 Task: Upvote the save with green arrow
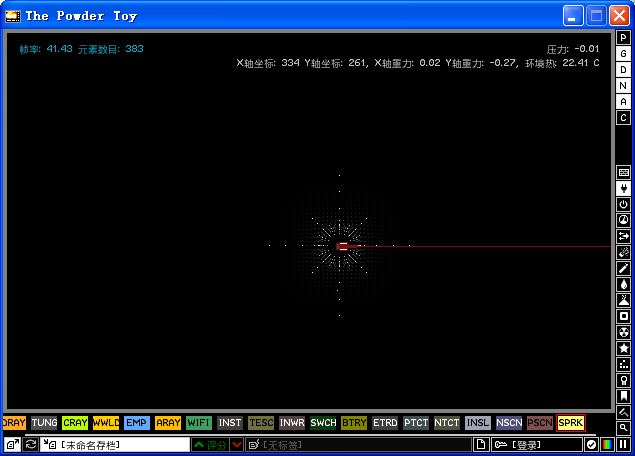pyautogui.click(x=211, y=445)
